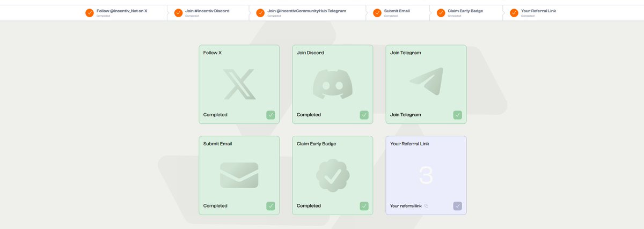
Task: Click the envelope icon in Submit Email card
Action: pos(239,175)
